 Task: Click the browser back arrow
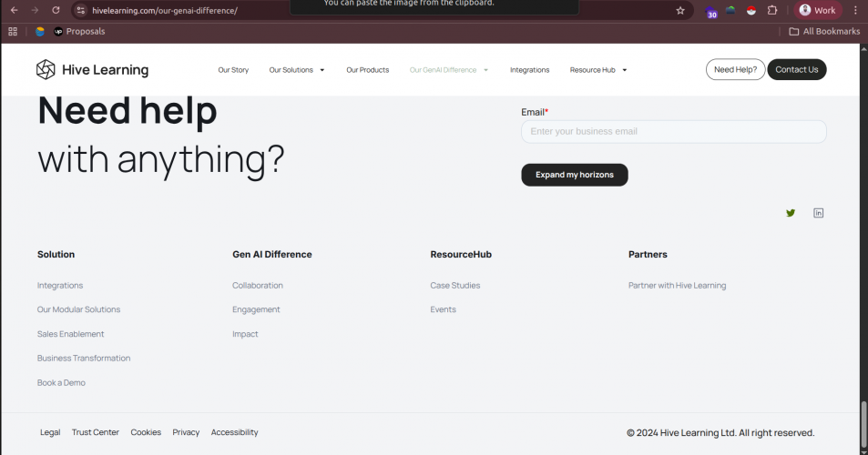pos(15,11)
